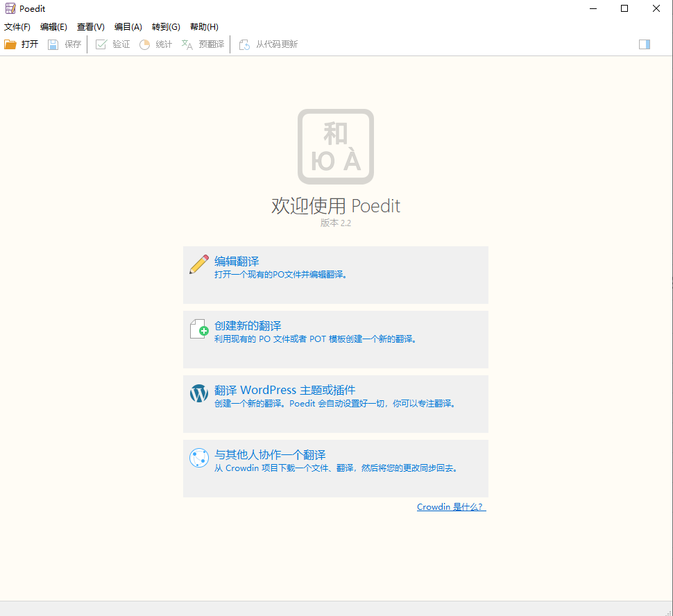Click the statistics pie chart icon
The width and height of the screenshot is (673, 616).
click(144, 44)
